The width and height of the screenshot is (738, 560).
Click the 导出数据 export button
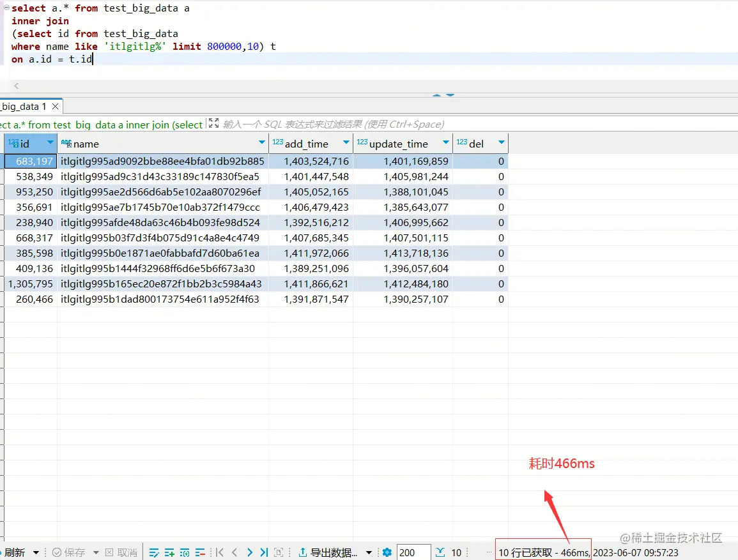click(328, 552)
